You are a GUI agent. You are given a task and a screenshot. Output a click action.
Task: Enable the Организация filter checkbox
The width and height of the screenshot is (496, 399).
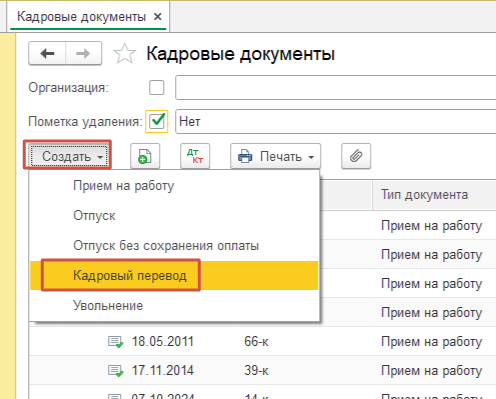[x=156, y=88]
